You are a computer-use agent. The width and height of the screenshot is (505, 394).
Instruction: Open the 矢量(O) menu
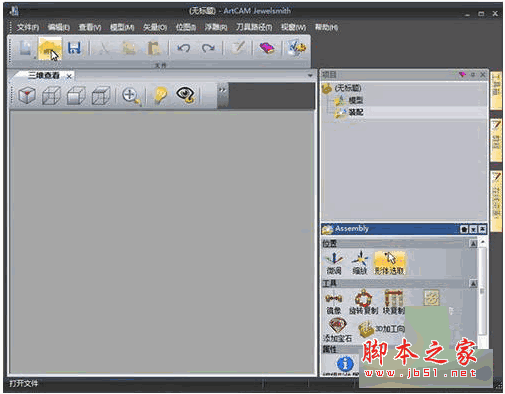coord(155,27)
